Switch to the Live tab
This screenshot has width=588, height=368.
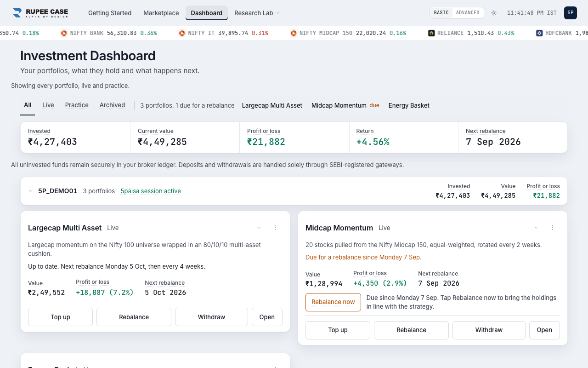pyautogui.click(x=48, y=105)
